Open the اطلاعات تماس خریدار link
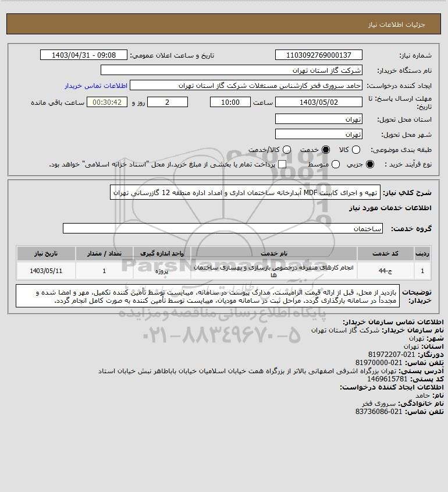 point(96,86)
